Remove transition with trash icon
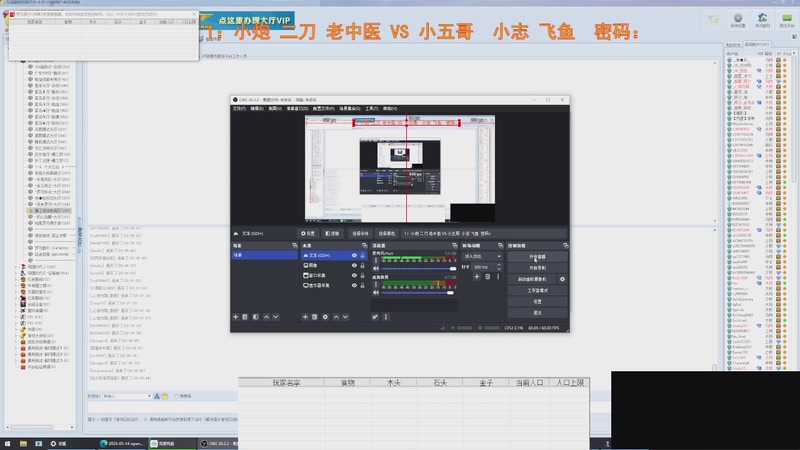 click(487, 277)
